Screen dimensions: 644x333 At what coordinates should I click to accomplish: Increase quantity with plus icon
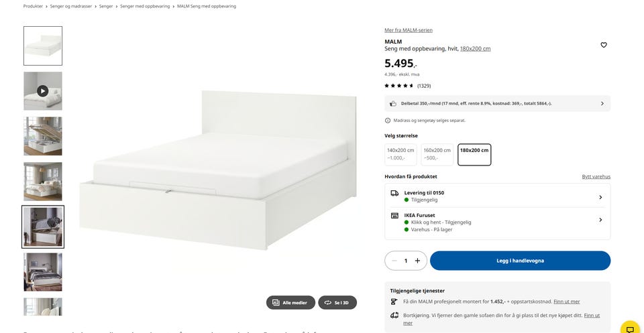coord(417,261)
